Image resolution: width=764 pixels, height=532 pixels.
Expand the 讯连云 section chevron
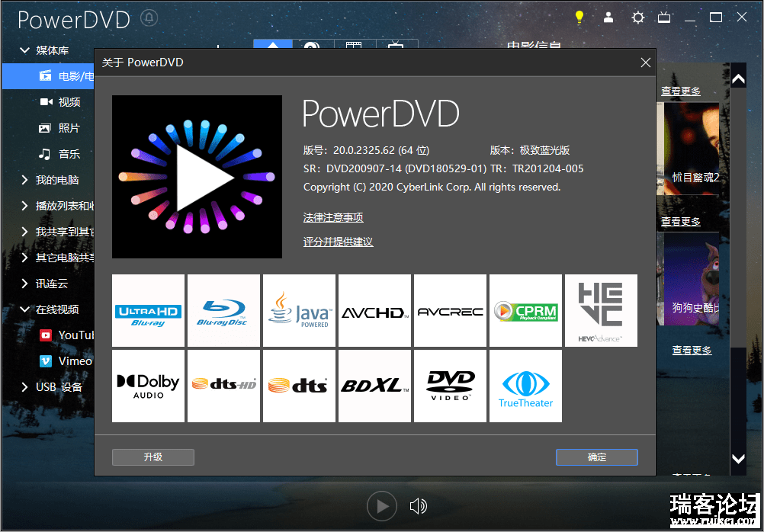tap(24, 283)
